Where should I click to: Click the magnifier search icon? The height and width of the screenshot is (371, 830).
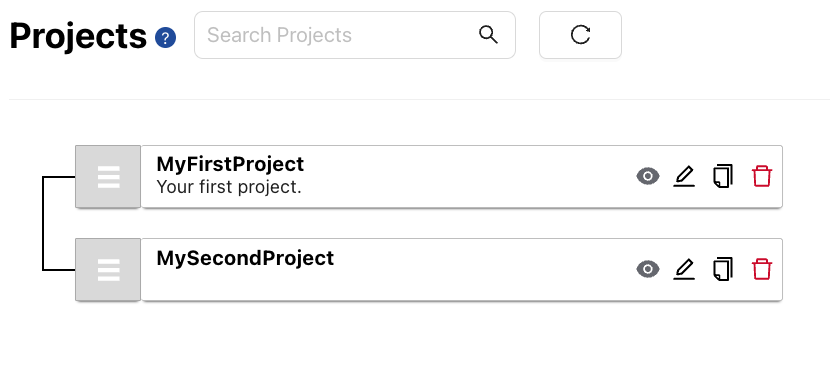pos(488,35)
